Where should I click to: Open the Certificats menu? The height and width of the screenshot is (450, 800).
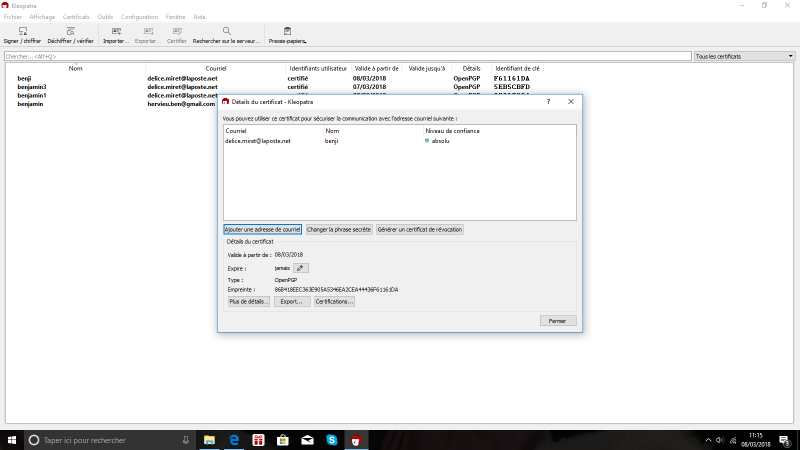click(76, 17)
